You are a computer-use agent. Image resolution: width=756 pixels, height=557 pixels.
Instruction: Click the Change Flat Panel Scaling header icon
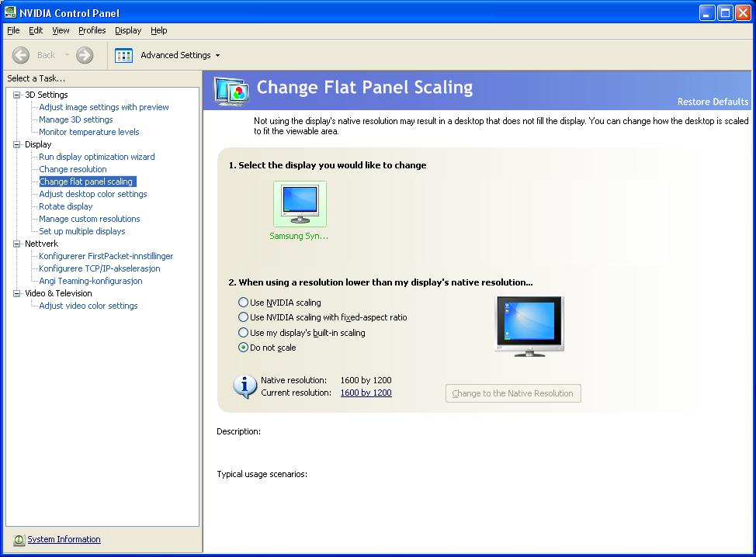(x=232, y=91)
